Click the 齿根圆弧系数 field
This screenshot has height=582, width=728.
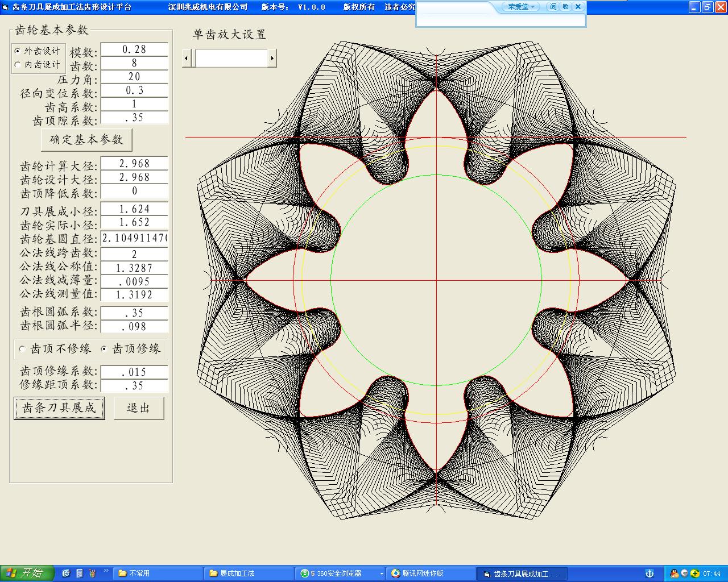pyautogui.click(x=134, y=313)
